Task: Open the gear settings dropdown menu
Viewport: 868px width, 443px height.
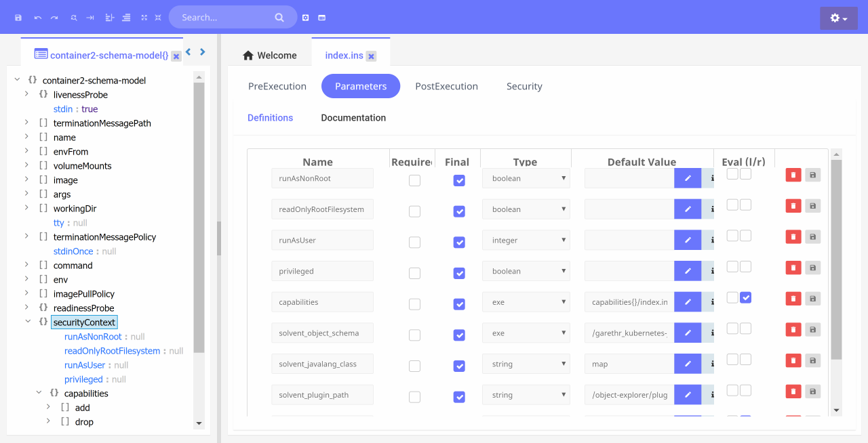Action: point(838,18)
